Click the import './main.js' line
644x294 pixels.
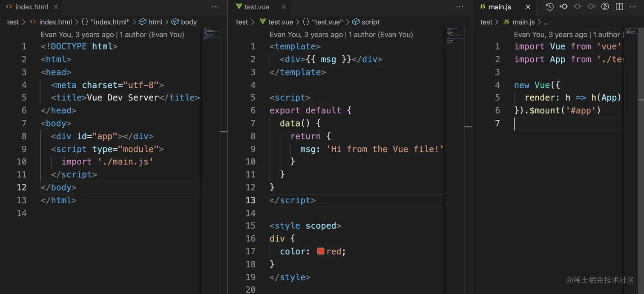pos(107,162)
